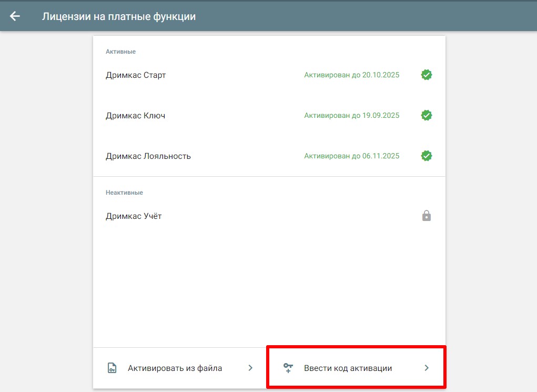Image resolution: width=537 pixels, height=392 pixels.
Task: Click the Лицензии на платные функции title
Action: (118, 17)
